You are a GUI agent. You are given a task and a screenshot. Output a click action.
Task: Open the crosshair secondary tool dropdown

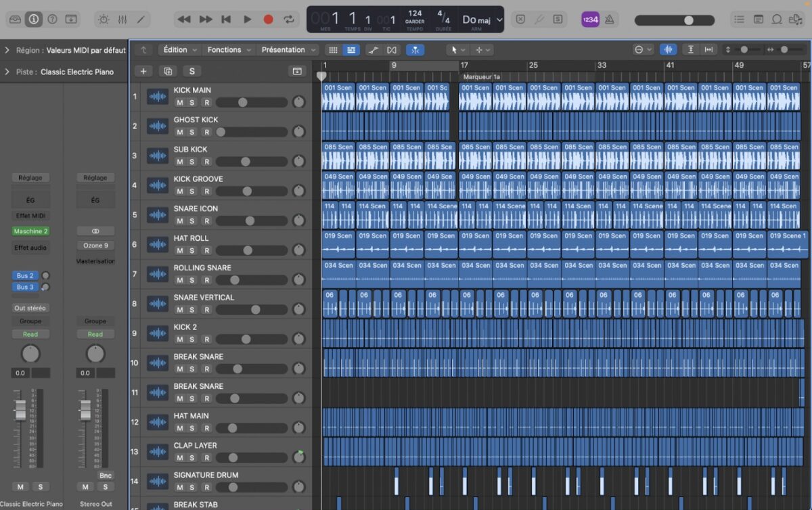tap(482, 49)
